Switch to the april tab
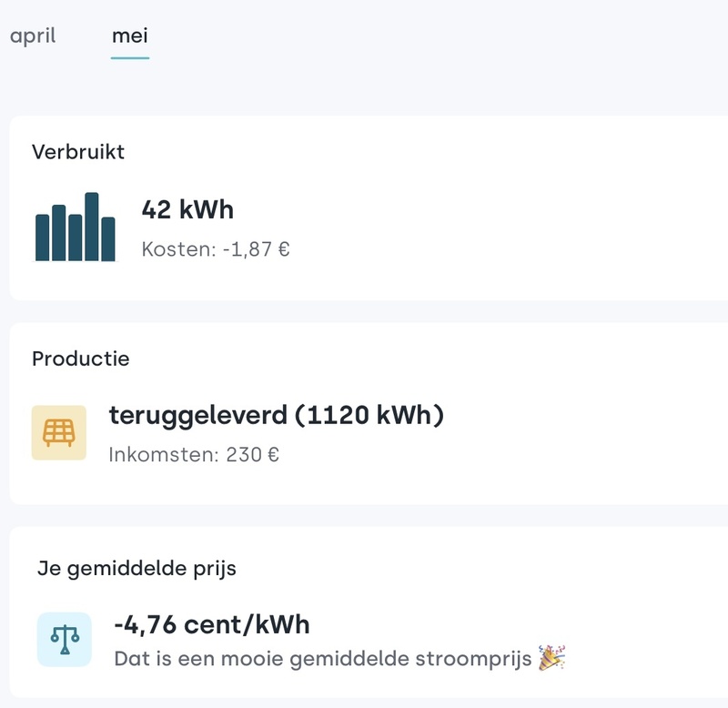 33,36
